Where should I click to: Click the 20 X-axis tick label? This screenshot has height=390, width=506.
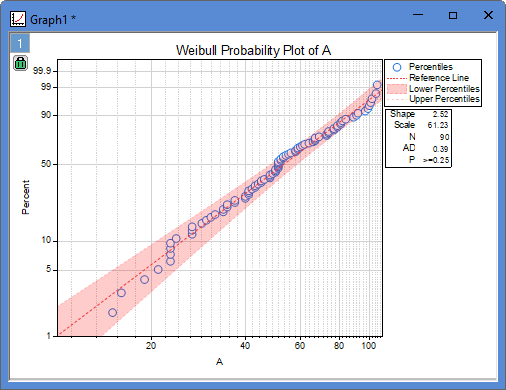tap(151, 346)
